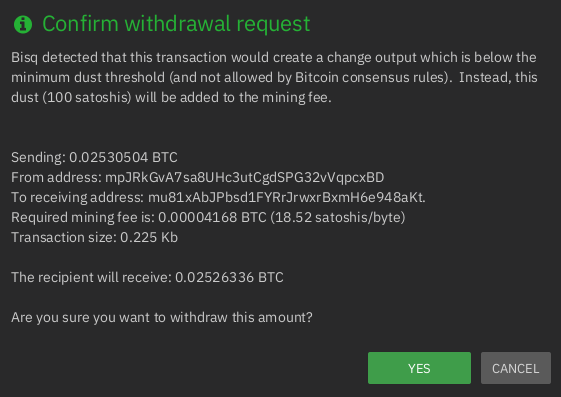Image resolution: width=561 pixels, height=397 pixels.
Task: Click the 'Confirm withdrawal request' heading
Action: (176, 24)
